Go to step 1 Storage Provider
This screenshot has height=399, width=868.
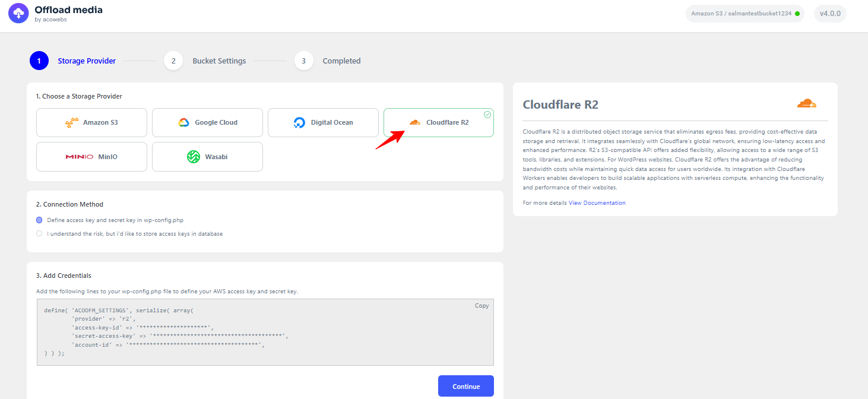pos(39,61)
